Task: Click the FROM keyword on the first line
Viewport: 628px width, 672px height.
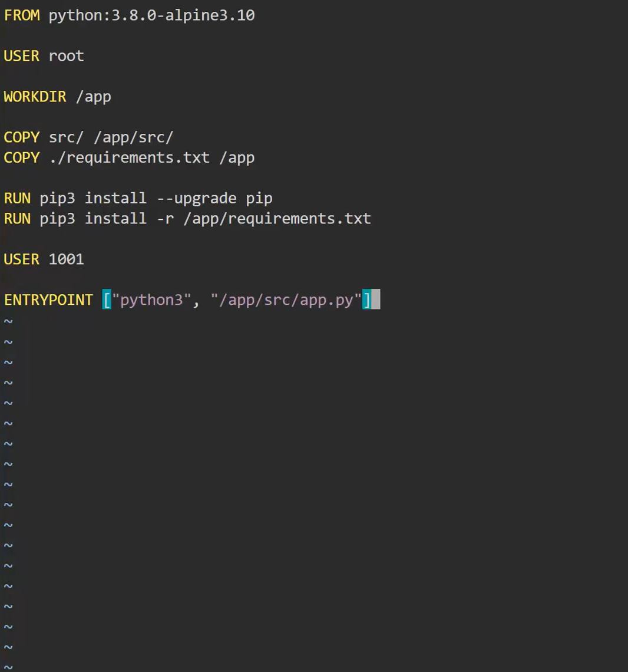Action: pyautogui.click(x=22, y=15)
